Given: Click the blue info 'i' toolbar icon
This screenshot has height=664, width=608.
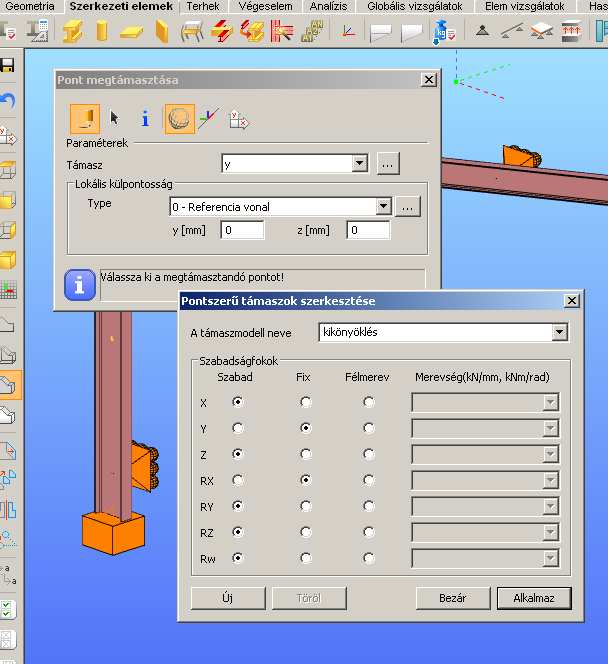Looking at the screenshot, I should (x=145, y=118).
